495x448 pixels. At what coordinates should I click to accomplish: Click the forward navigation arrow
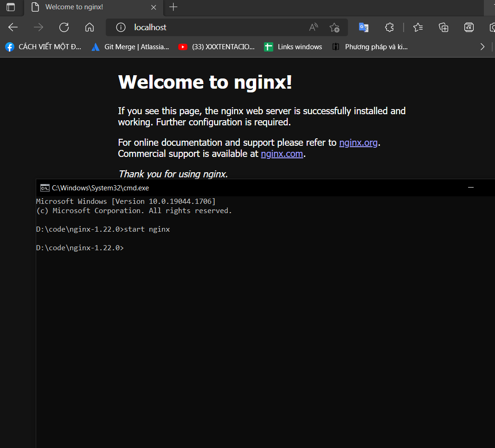[x=38, y=27]
